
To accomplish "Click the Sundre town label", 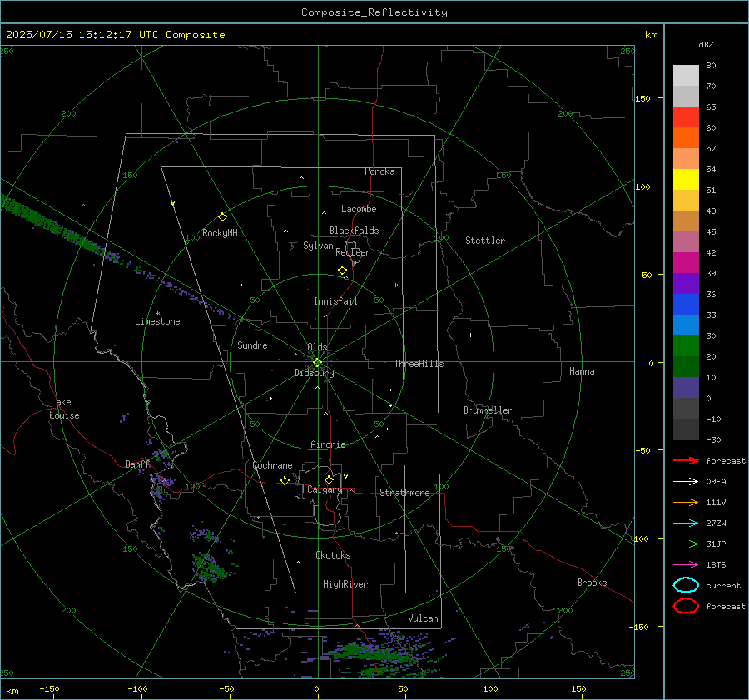I will coord(252,345).
